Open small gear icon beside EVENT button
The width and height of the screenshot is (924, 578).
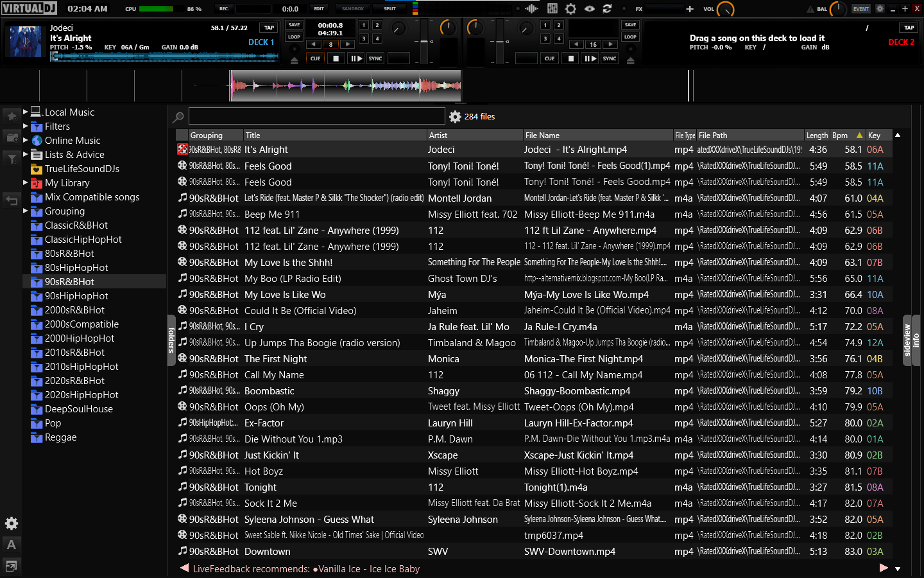[x=880, y=9]
